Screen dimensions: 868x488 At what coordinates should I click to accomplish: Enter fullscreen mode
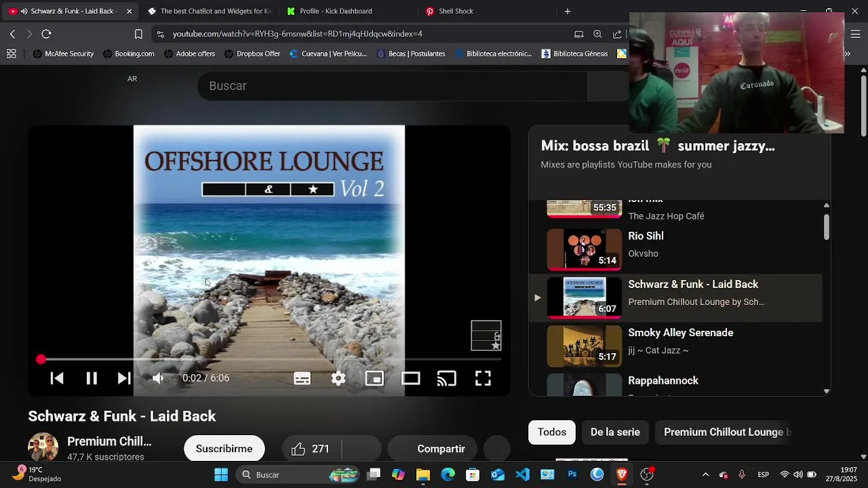(483, 378)
